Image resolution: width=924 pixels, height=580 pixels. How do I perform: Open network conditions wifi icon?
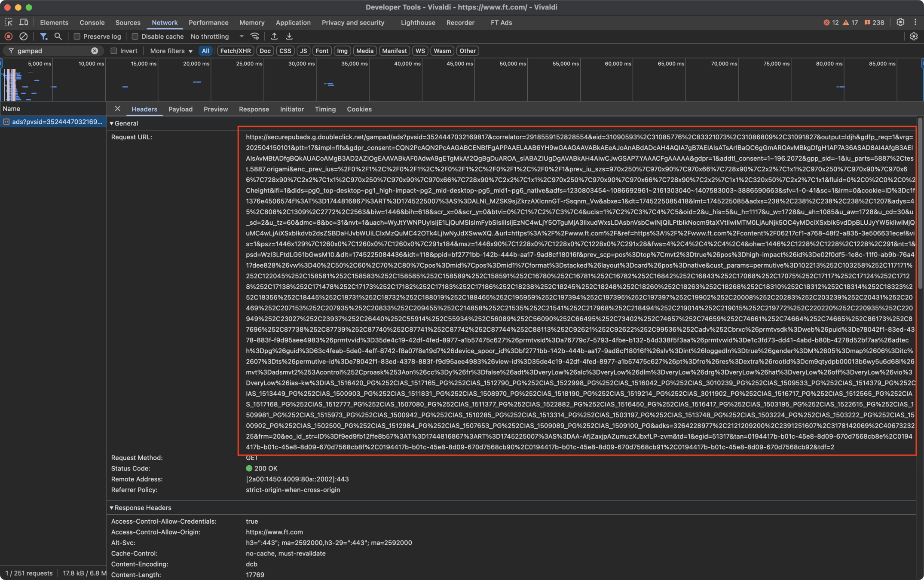pos(255,37)
